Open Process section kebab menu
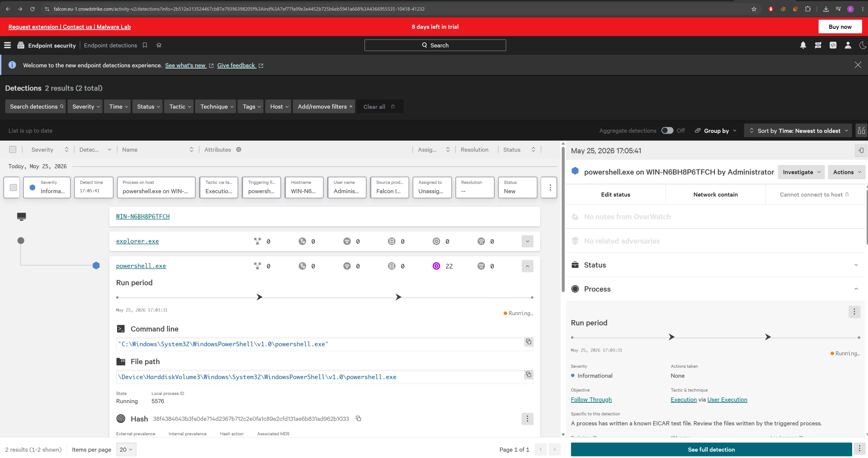 pyautogui.click(x=854, y=312)
